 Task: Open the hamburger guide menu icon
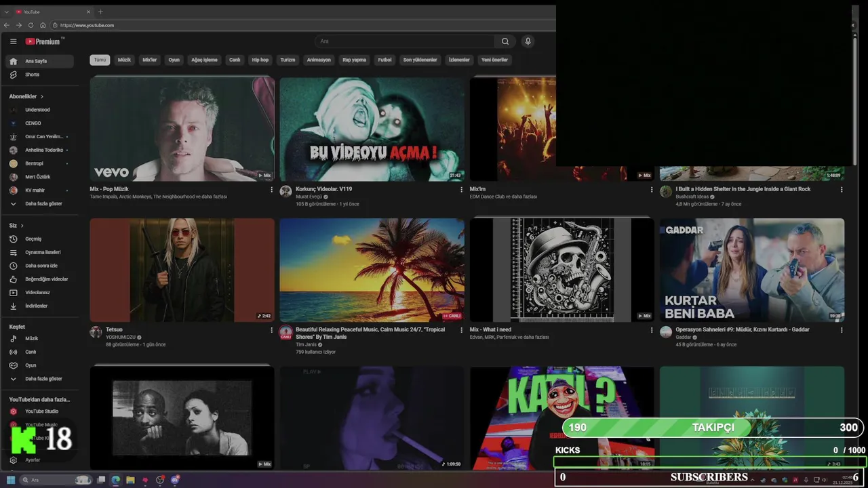(x=13, y=41)
